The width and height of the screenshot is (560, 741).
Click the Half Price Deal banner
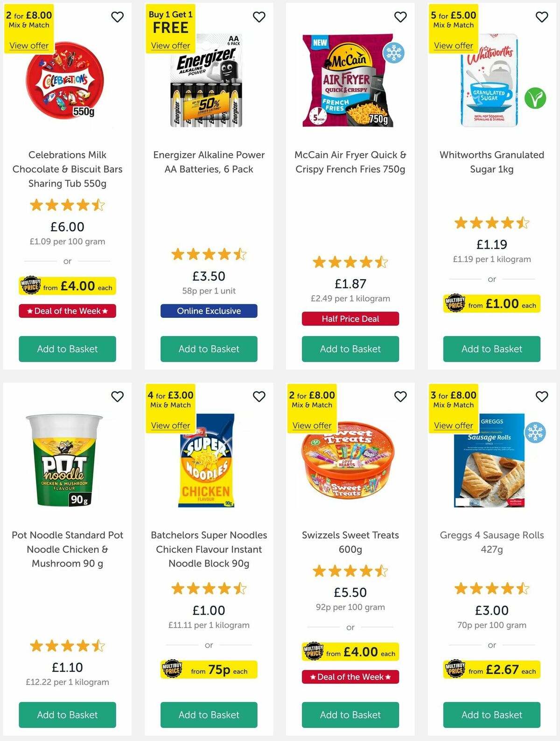(x=350, y=319)
